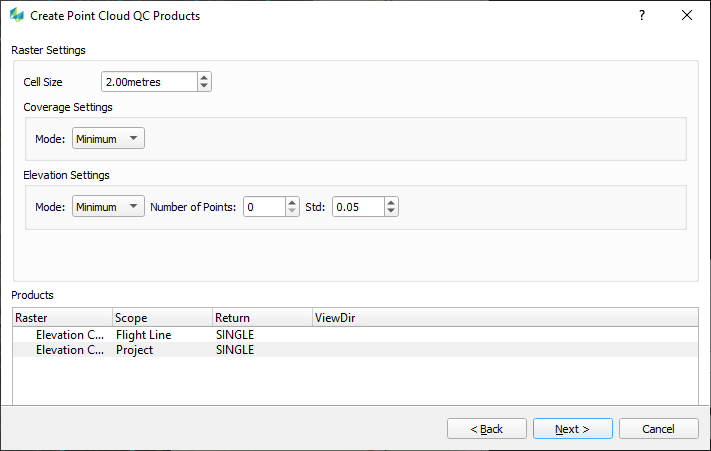Click the Return column header

click(262, 317)
